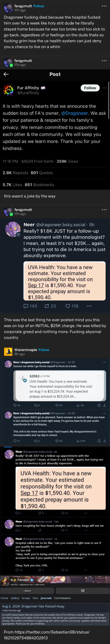The width and height of the screenshot is (110, 644).
Task: Open the message envelope icon on Fender's profile
Action: coord(83,591)
